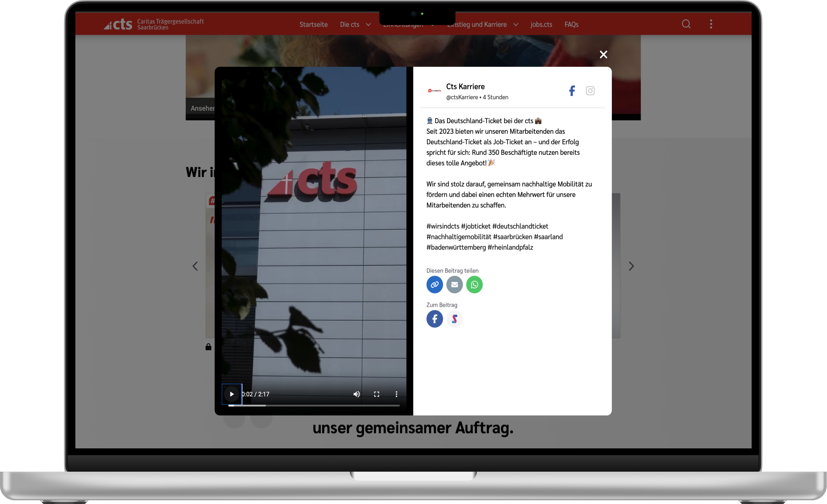Open video player more options
This screenshot has height=504, width=827.
(396, 394)
